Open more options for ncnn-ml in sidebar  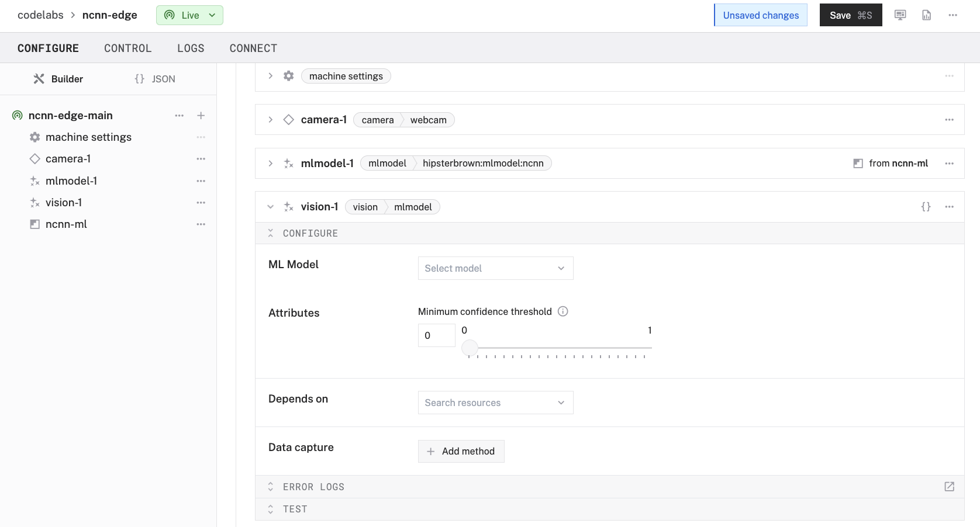(x=201, y=224)
